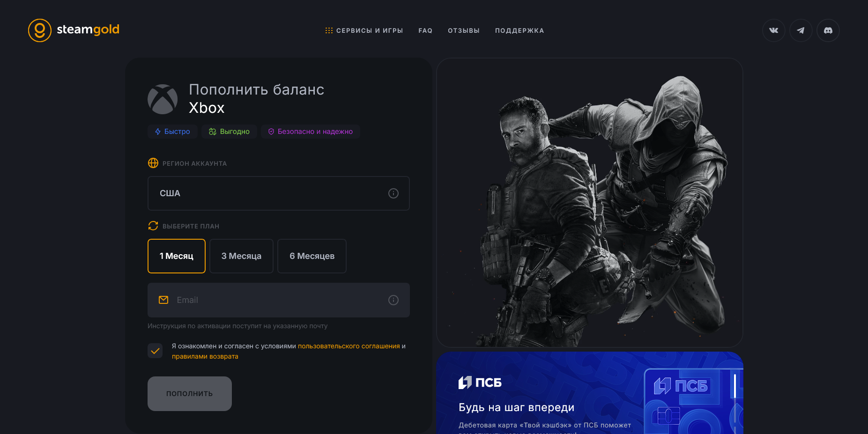Open the Telegram link icon
The height and width of the screenshot is (434, 868).
801,30
